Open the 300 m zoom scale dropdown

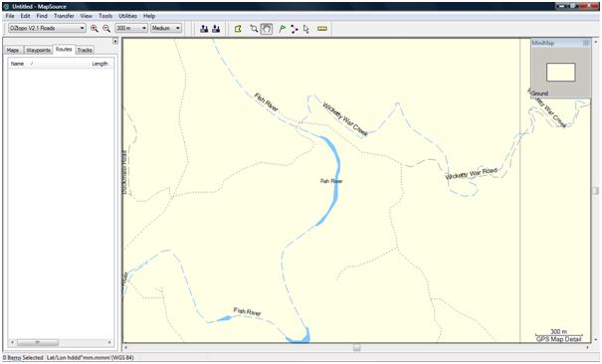point(131,28)
